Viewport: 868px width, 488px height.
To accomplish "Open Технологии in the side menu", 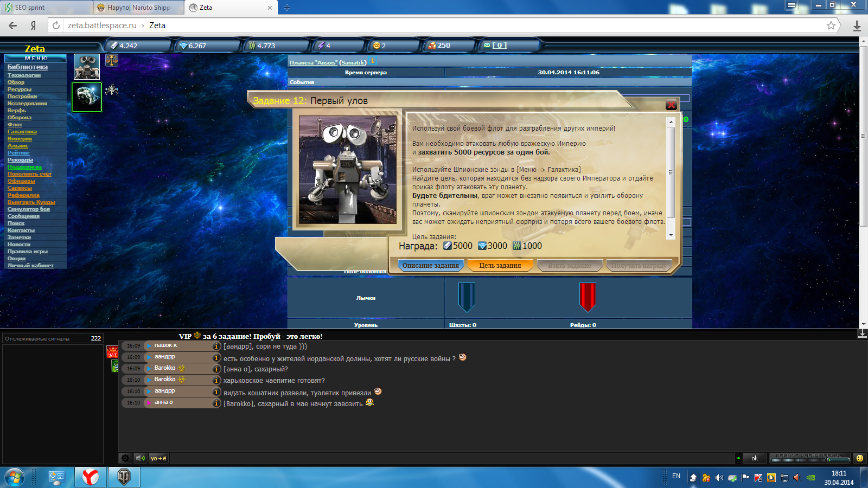I will tap(24, 75).
